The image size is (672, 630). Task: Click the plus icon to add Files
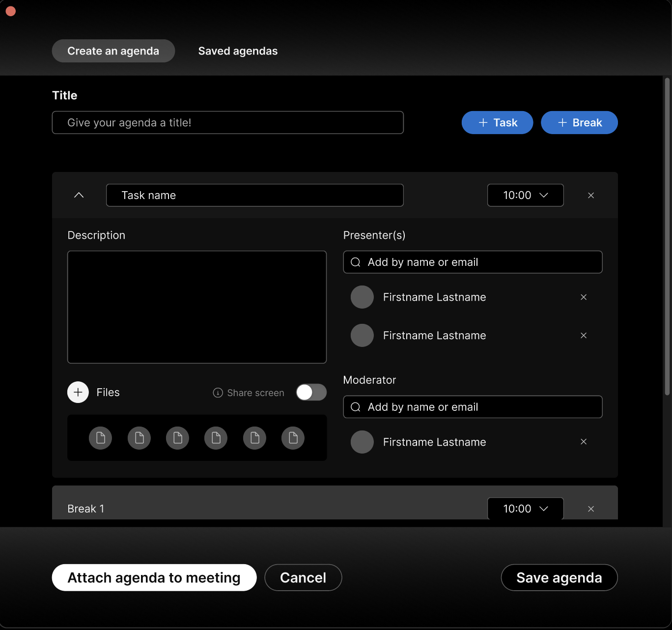coord(78,392)
